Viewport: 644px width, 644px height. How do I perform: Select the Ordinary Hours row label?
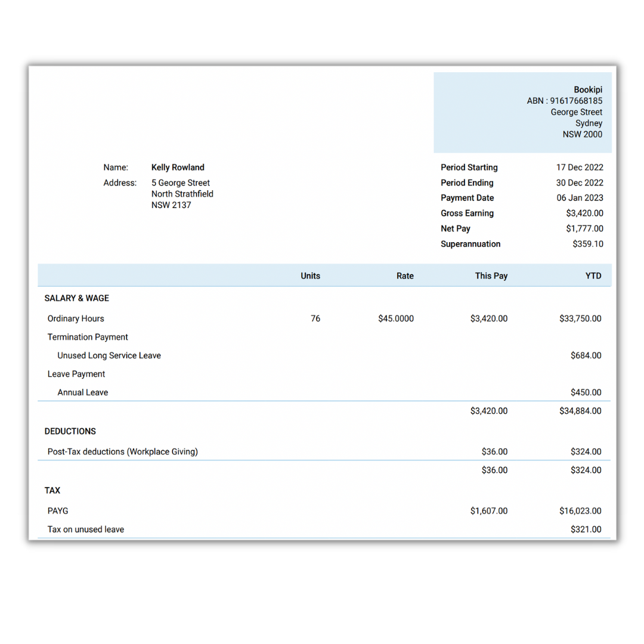pyautogui.click(x=76, y=319)
